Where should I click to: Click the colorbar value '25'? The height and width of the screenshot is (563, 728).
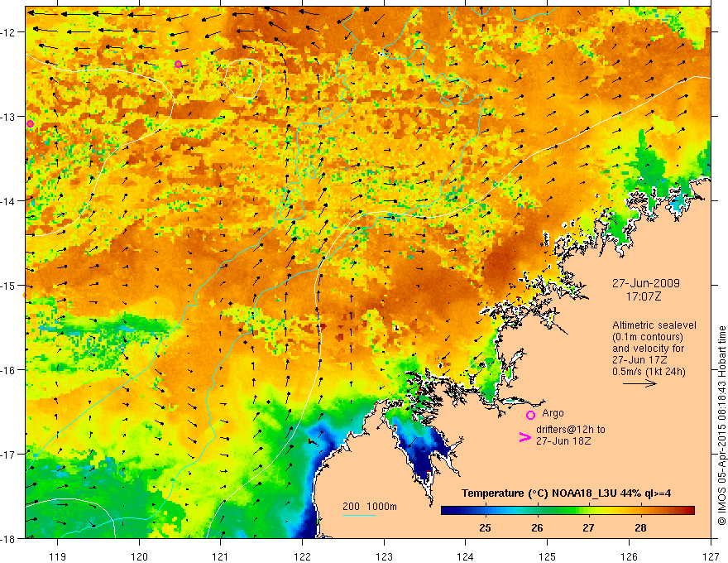click(x=485, y=528)
